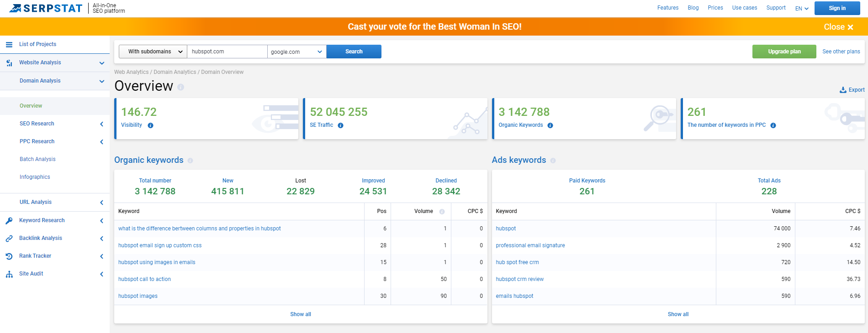Select Batch Analysis in the sidebar
Screen dimensions: 868x333
point(37,159)
